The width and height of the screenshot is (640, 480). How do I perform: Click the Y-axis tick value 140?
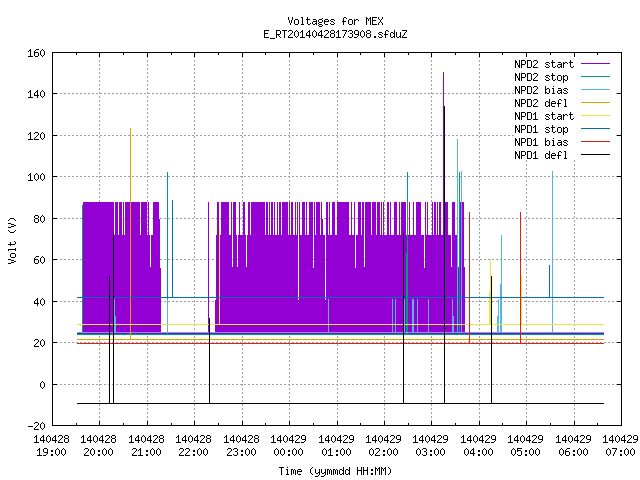pos(36,94)
